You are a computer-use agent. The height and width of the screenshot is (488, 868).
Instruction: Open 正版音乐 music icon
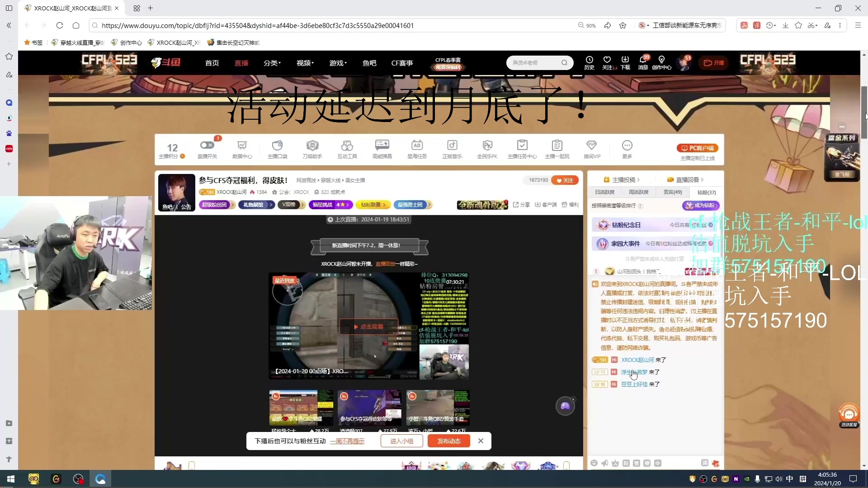[x=452, y=145]
